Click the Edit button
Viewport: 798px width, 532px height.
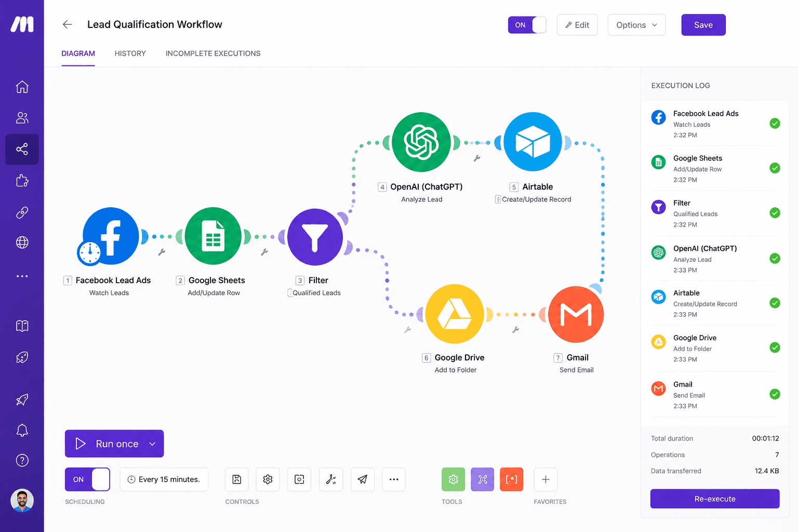(577, 25)
